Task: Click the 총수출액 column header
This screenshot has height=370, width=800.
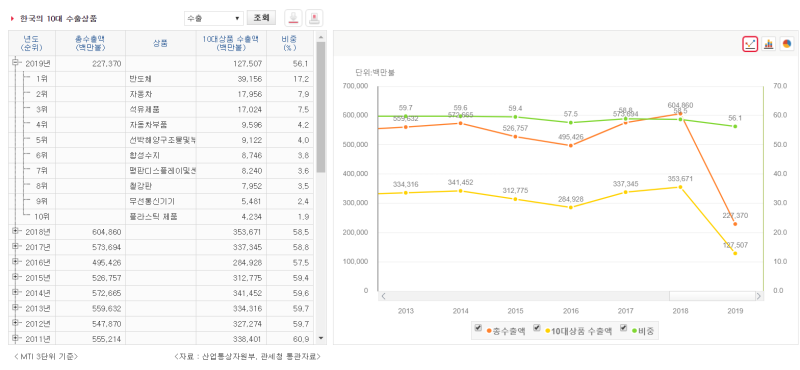Action: point(90,43)
